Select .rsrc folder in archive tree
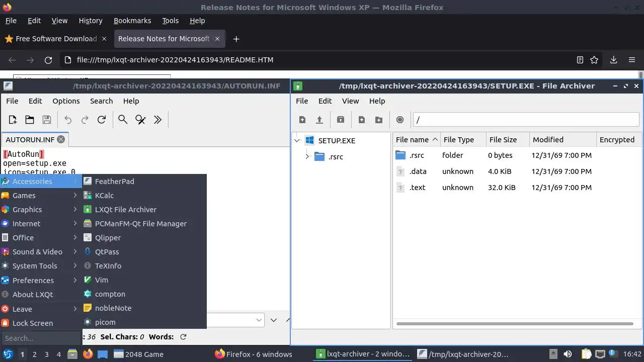This screenshot has height=362, width=644. 336,157
